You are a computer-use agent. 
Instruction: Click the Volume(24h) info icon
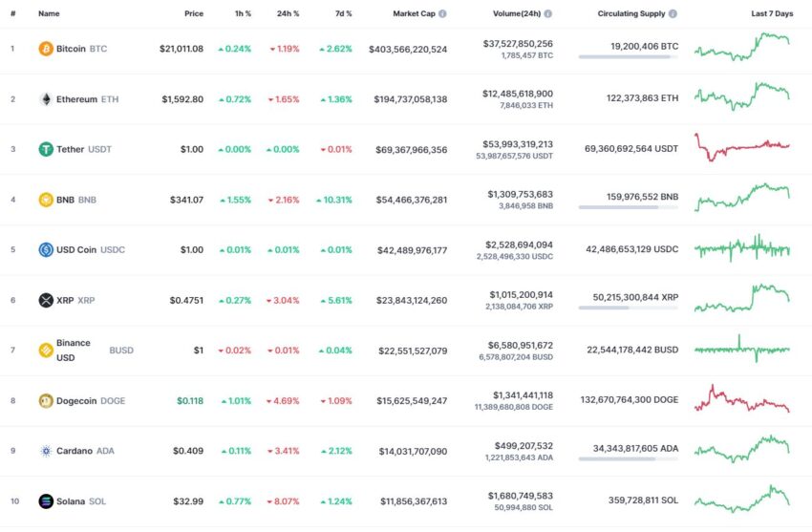click(548, 14)
